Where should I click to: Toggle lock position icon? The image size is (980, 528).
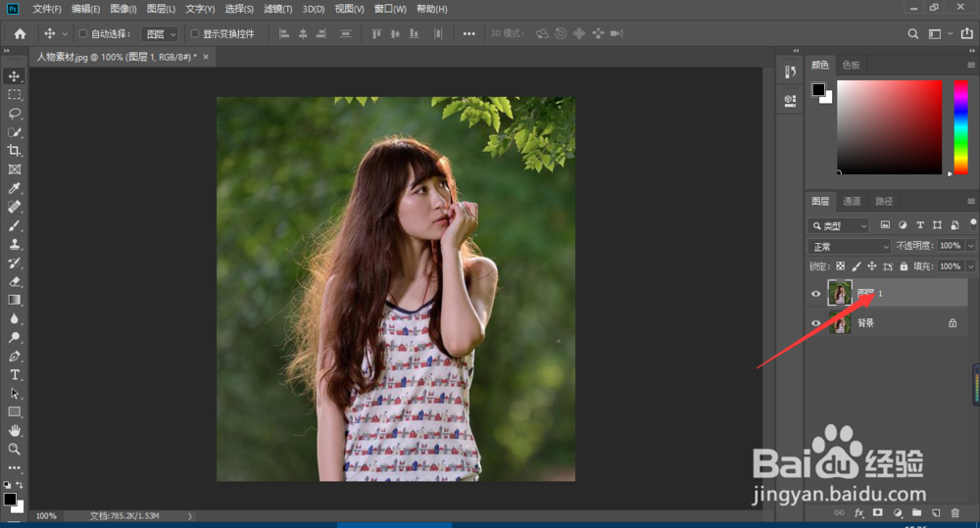coord(872,266)
